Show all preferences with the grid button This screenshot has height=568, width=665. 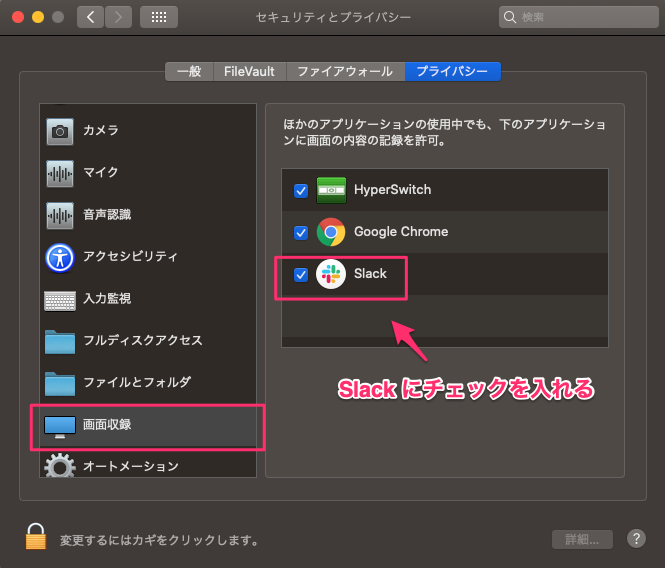[158, 18]
